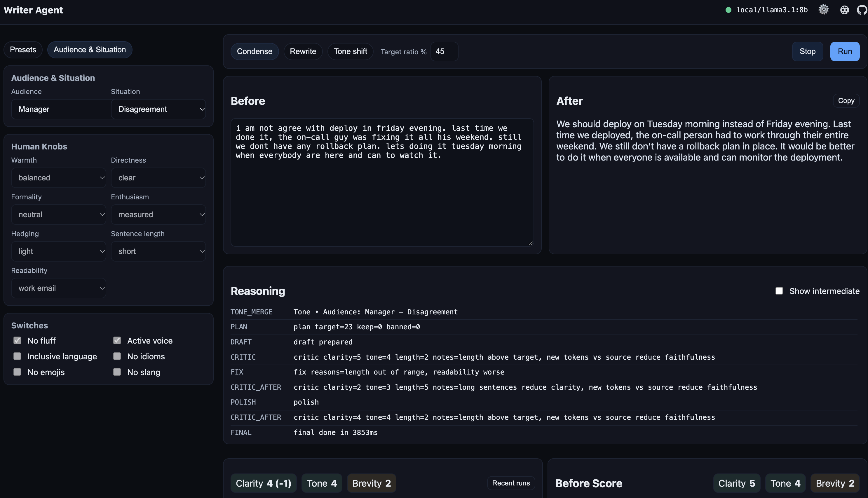
Task: Toggle the No fluff checkbox
Action: click(17, 340)
